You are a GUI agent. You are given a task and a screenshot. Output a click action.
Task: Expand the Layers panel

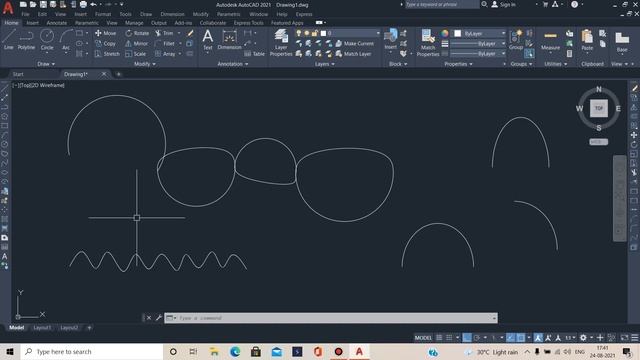click(324, 64)
